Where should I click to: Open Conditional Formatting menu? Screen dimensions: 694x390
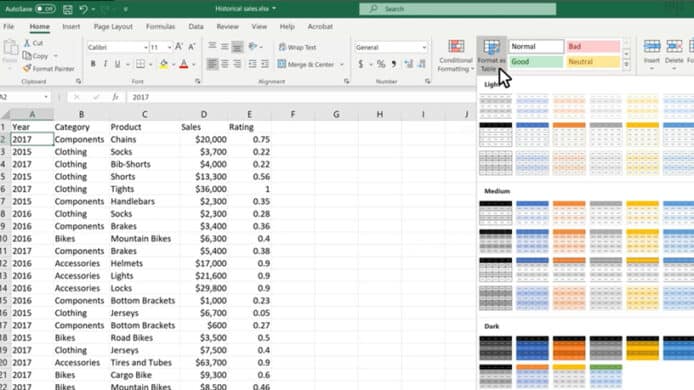pyautogui.click(x=456, y=56)
